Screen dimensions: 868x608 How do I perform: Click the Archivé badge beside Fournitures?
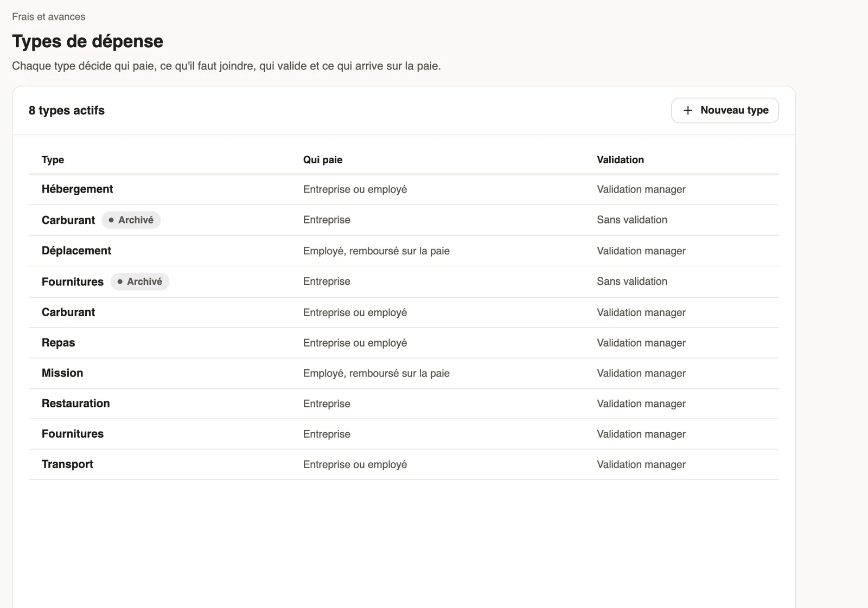pyautogui.click(x=140, y=281)
